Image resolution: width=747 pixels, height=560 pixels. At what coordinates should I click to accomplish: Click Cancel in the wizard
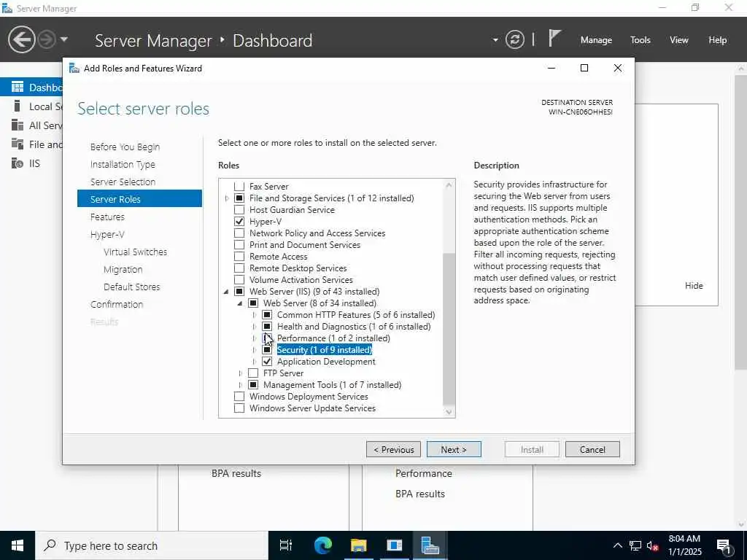(x=592, y=449)
